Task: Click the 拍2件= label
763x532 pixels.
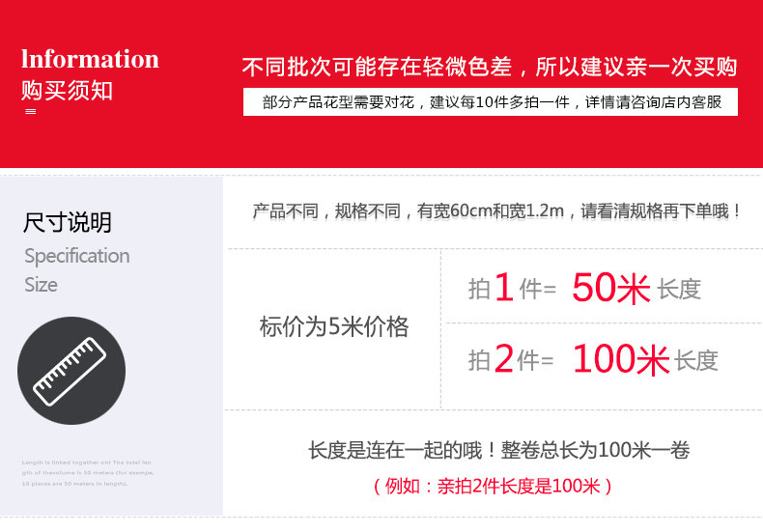Action: (x=511, y=360)
